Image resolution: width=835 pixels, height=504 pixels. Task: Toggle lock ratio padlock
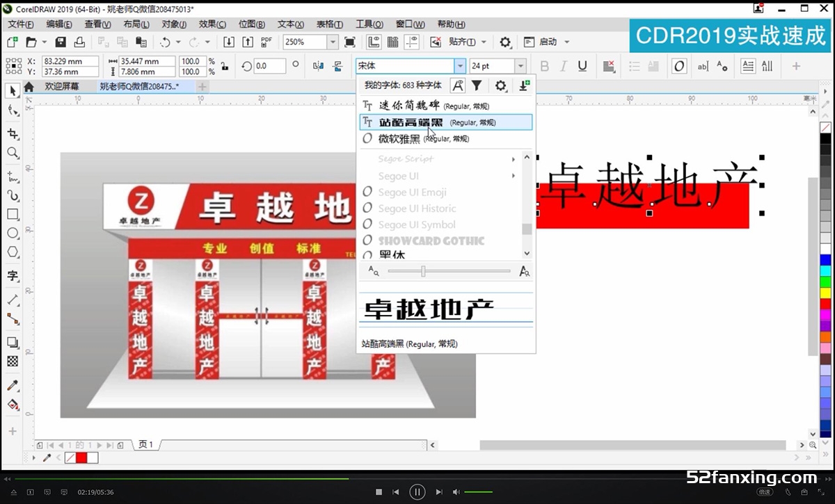coord(224,66)
